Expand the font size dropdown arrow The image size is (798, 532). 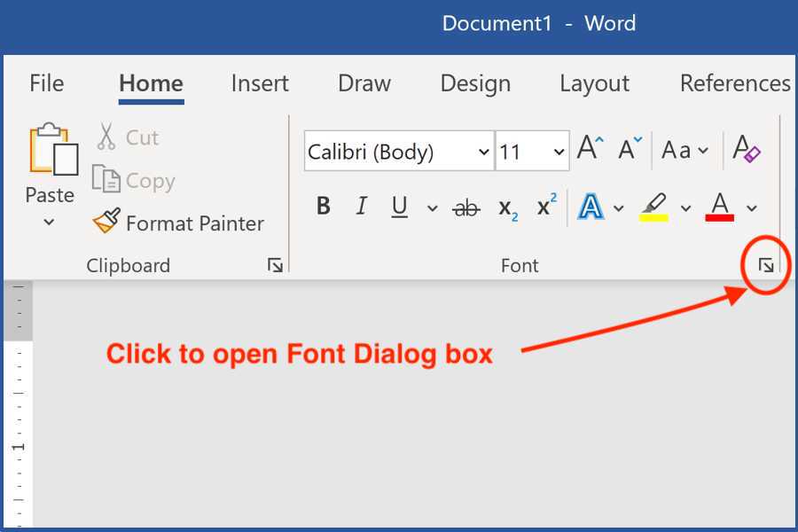click(559, 152)
